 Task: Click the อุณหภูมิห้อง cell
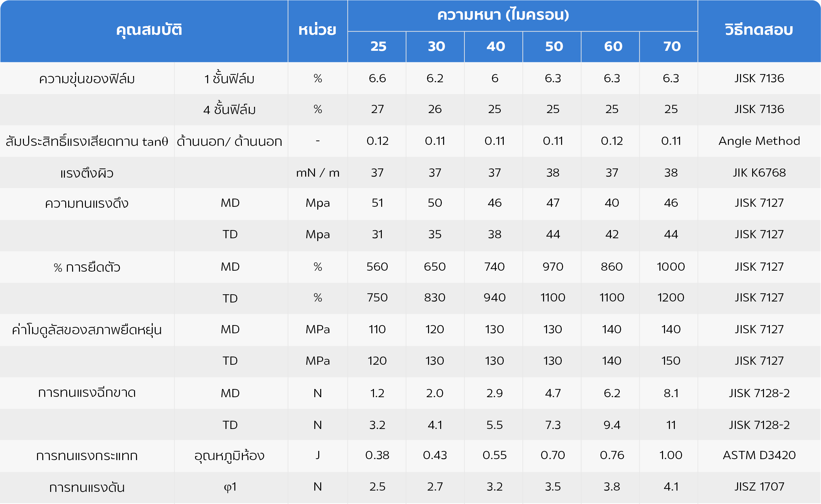pyautogui.click(x=229, y=455)
